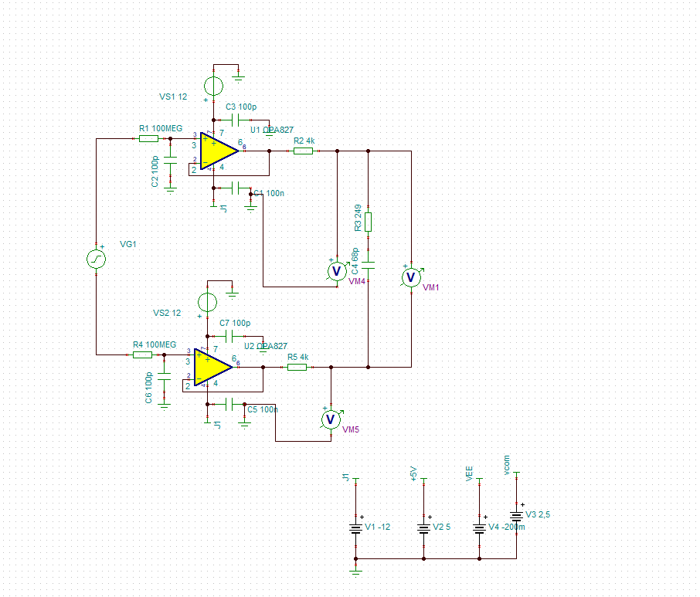700x597 pixels.
Task: Select resistor R2 4k
Action: coord(303,151)
